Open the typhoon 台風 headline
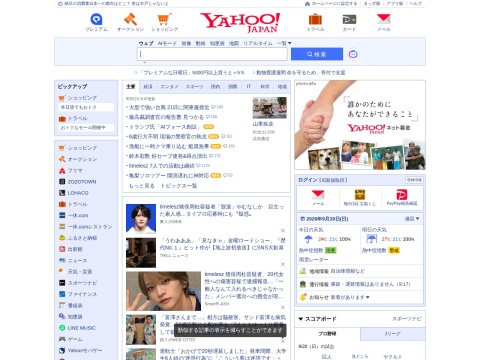The image size is (480, 360). pyautogui.click(x=169, y=107)
